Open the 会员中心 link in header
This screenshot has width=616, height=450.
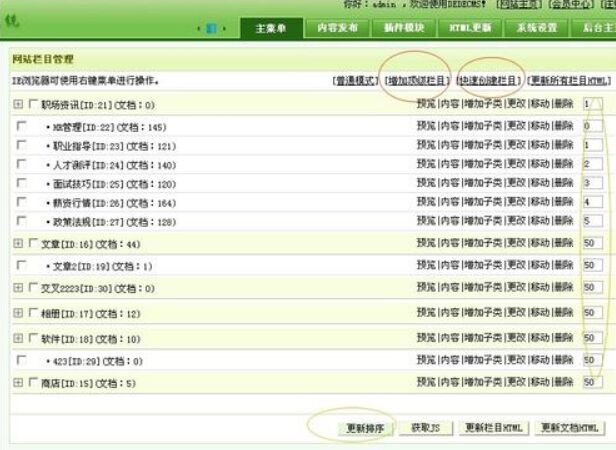click(x=571, y=4)
